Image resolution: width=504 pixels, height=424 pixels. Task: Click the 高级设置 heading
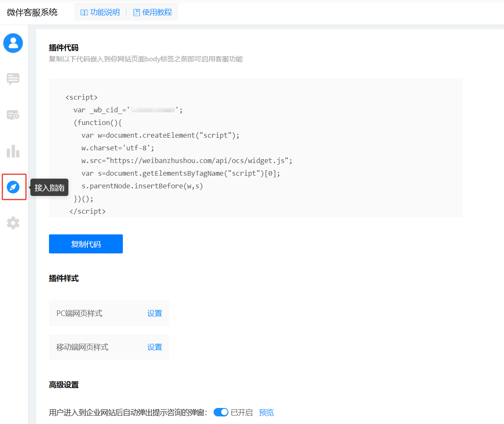pyautogui.click(x=64, y=385)
